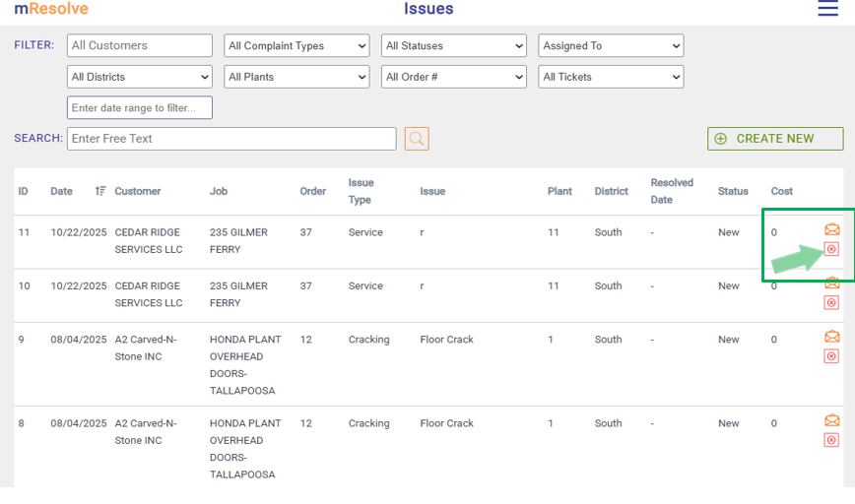Viewport: 855px width, 504px height.
Task: Open the hamburger menu at top right
Action: (828, 10)
